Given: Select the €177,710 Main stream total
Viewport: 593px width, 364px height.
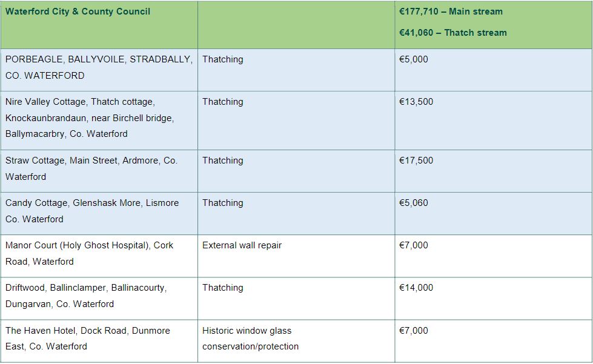Looking at the screenshot, I should (451, 12).
